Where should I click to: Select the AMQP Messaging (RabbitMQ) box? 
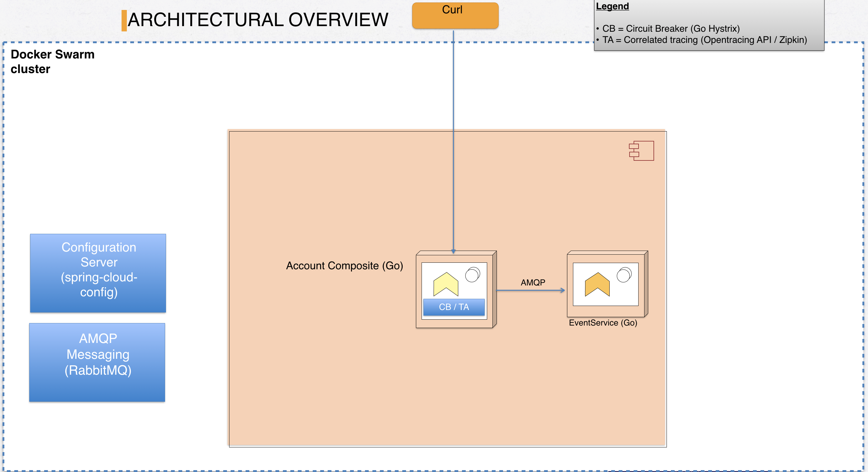(97, 363)
